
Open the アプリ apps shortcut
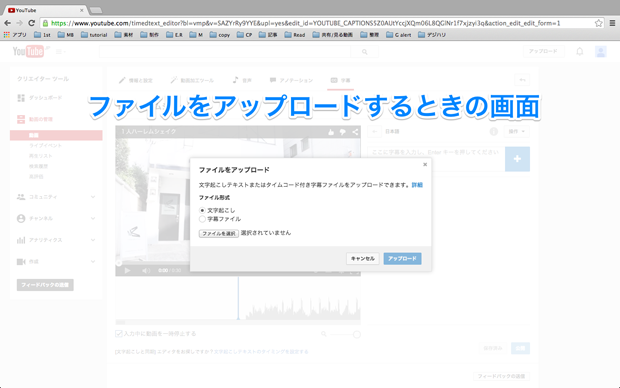[x=15, y=35]
